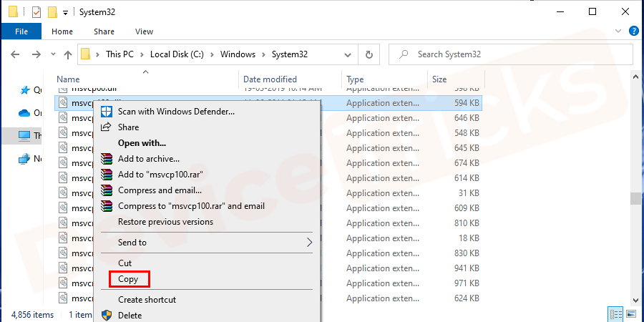
Task: Select Restore previous versions
Action: point(165,222)
